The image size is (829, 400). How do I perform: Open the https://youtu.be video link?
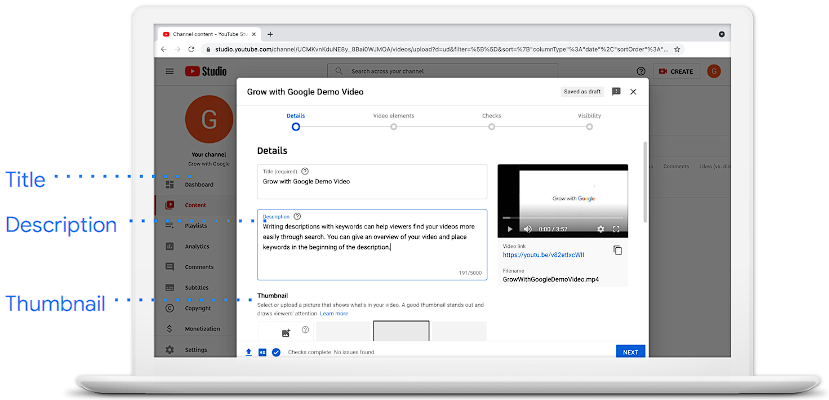pyautogui.click(x=544, y=255)
